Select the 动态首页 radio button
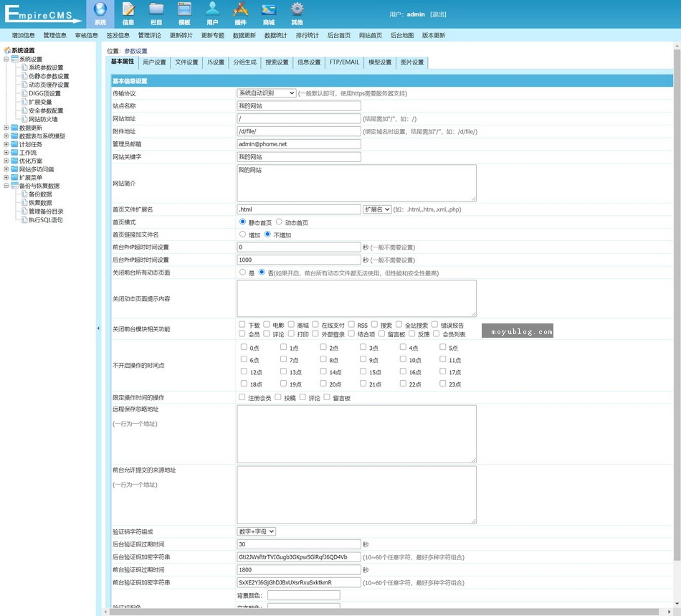The image size is (681, 616). pos(279,222)
